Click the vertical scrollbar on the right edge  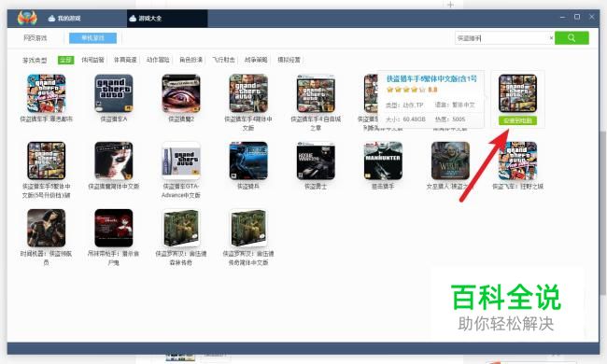pyautogui.click(x=603, y=213)
